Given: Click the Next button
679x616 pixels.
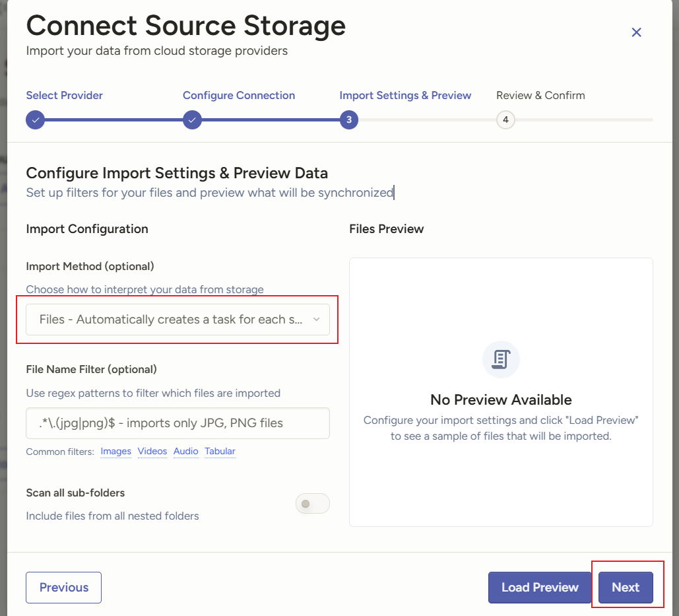Looking at the screenshot, I should 626,588.
